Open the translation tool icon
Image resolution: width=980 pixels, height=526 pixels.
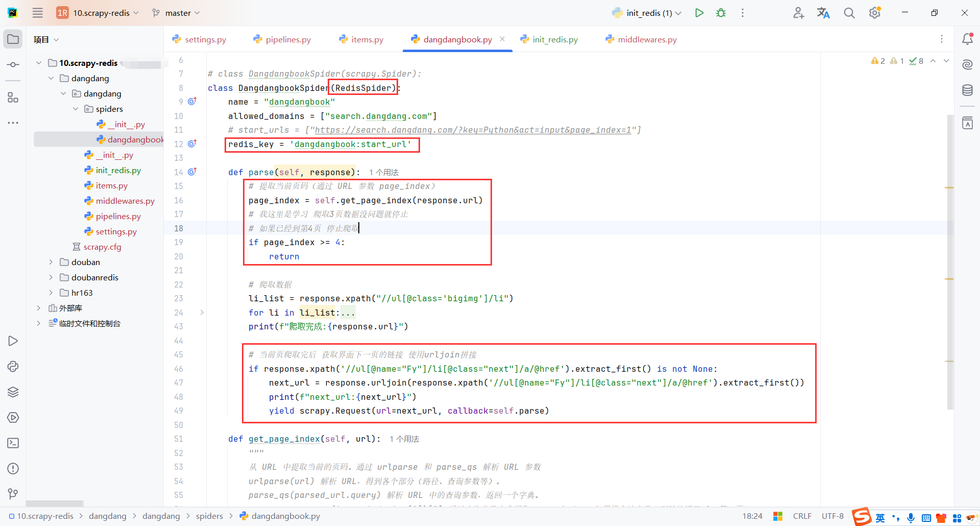point(823,13)
